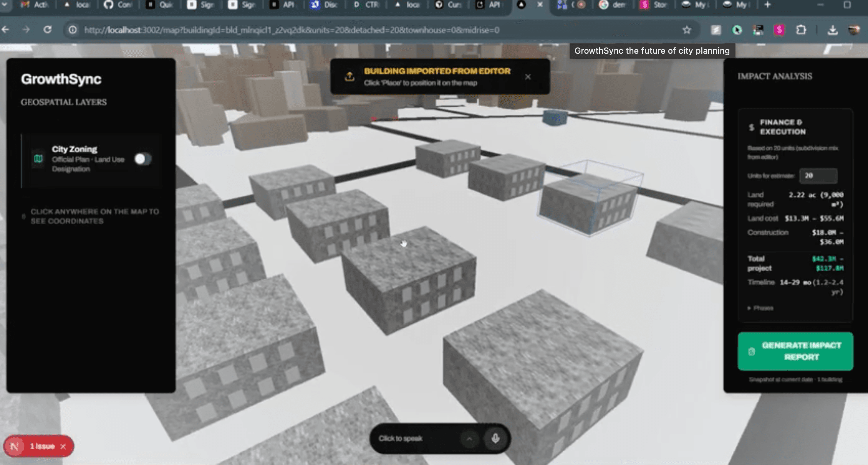Switch to the API browser tab
This screenshot has height=465, width=868.
(x=283, y=5)
